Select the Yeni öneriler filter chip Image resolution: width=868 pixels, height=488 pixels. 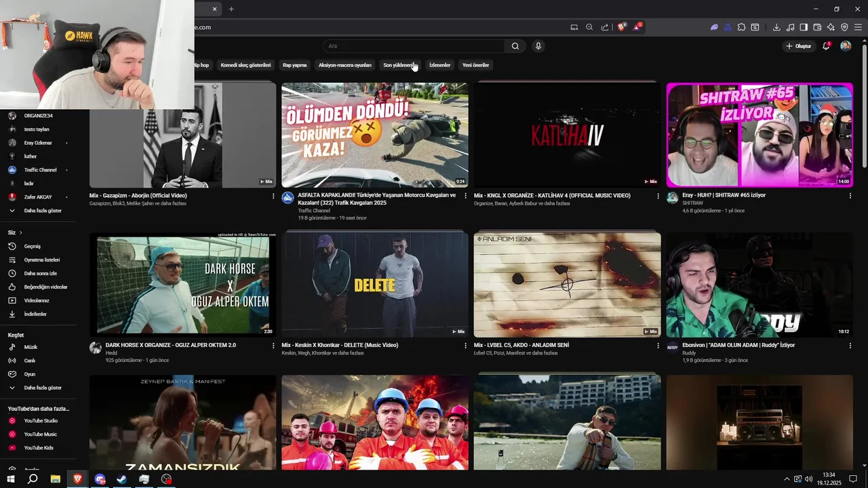tap(475, 65)
